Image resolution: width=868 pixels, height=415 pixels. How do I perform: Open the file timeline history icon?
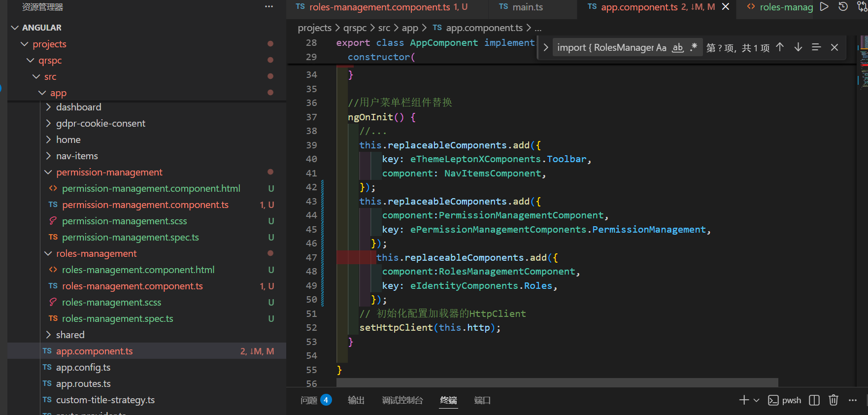(x=843, y=7)
